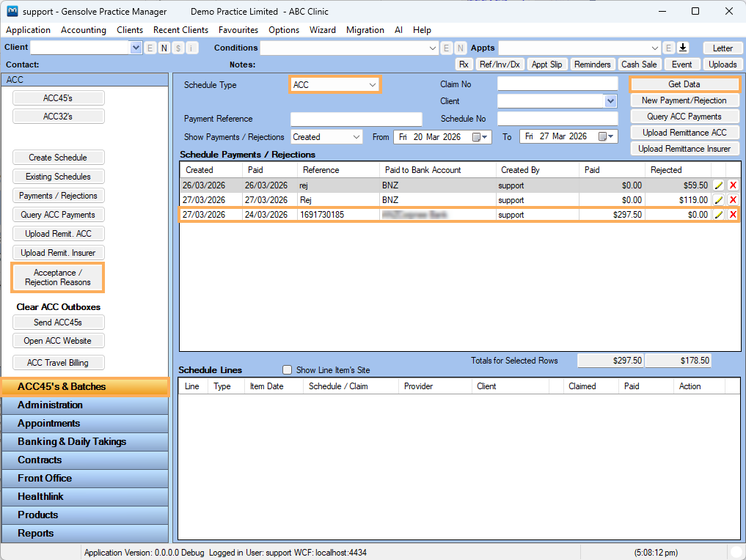The height and width of the screenshot is (560, 746).
Task: Click the i info icon next to Client box
Action: 192,48
